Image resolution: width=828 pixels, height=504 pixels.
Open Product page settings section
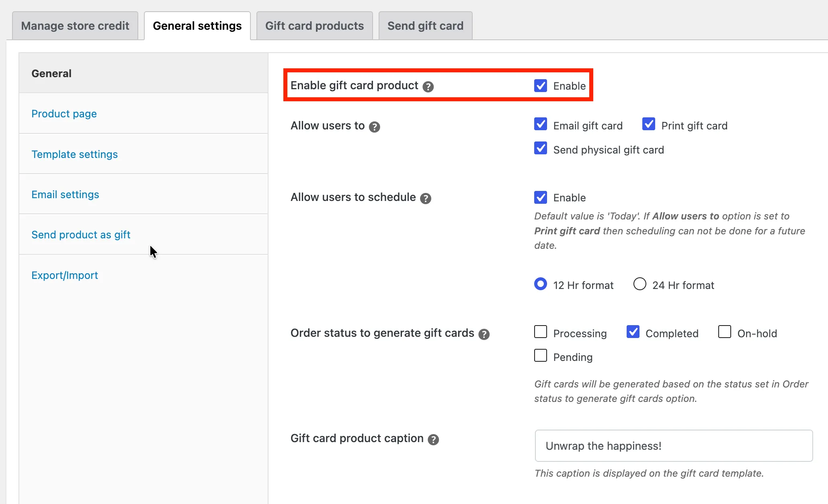[143, 114]
